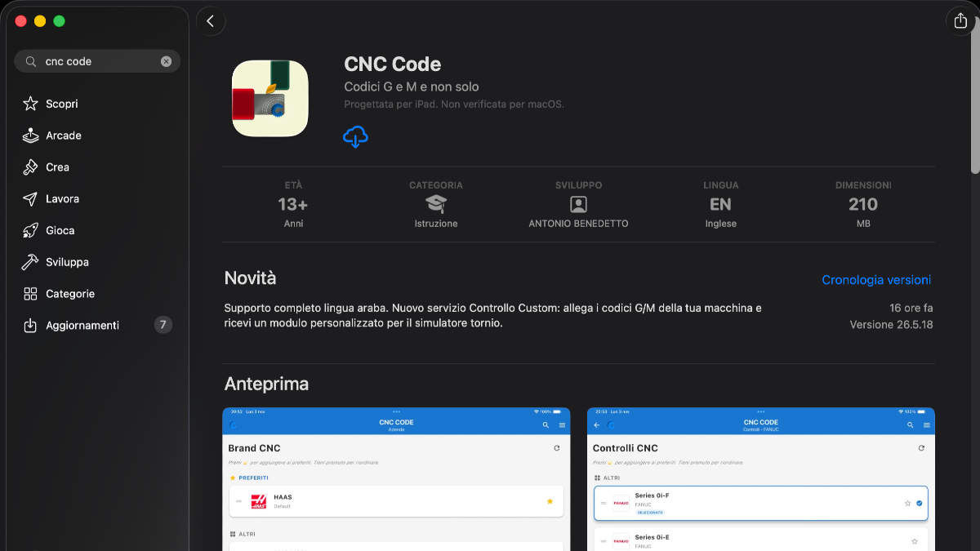
Task: Click the Categorie grid icon
Action: pos(30,294)
